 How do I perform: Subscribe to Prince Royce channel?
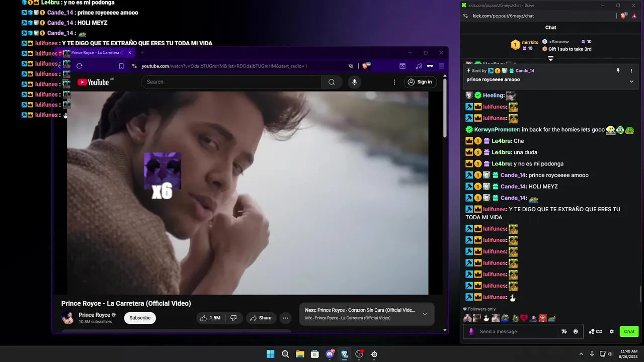[x=140, y=318]
